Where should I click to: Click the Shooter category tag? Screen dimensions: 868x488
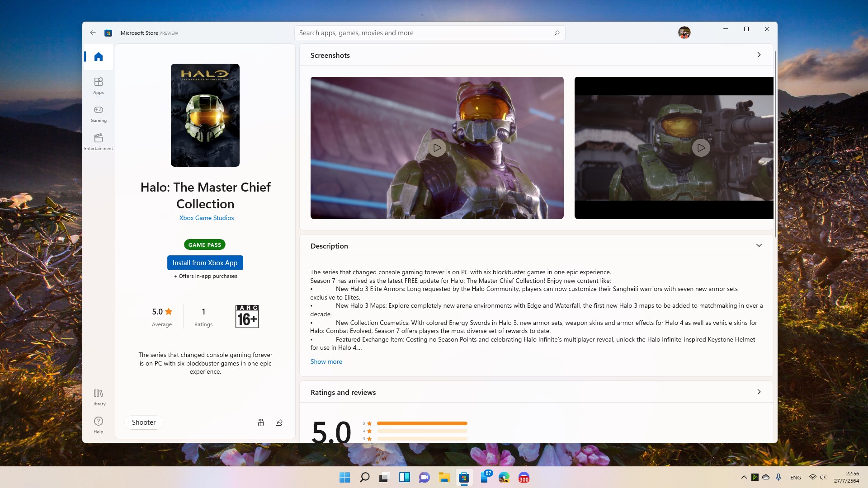[144, 422]
